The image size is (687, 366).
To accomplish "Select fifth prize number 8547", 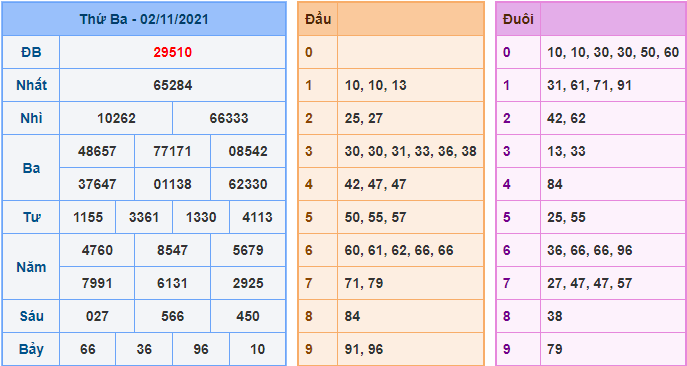I will click(173, 250).
